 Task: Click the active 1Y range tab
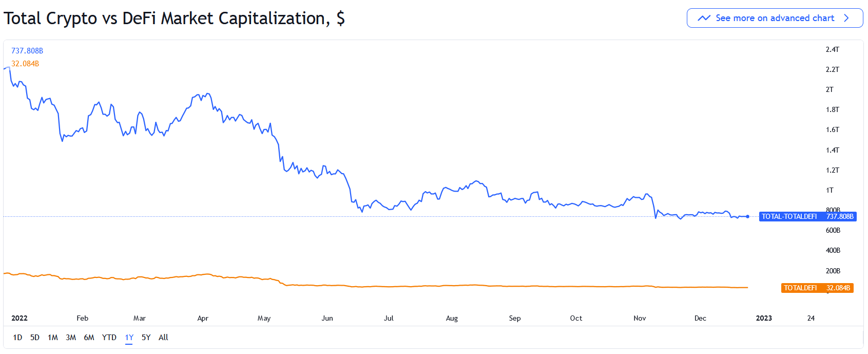coord(129,338)
